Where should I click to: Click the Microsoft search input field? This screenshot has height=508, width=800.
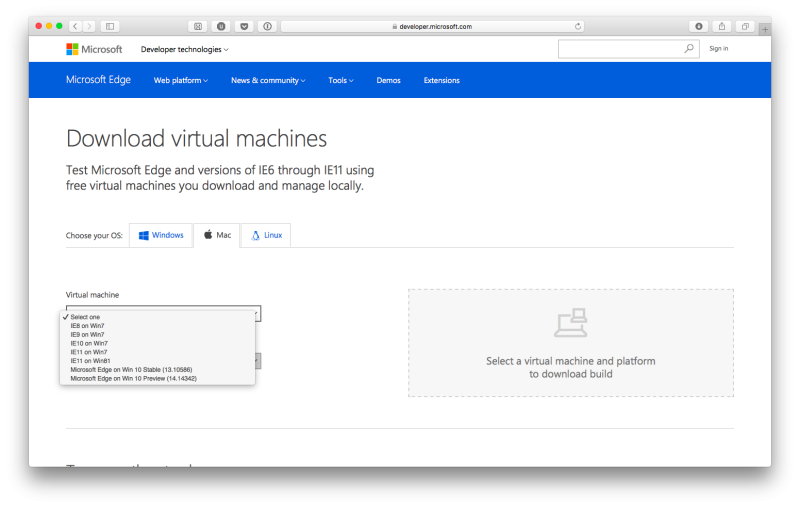coord(620,48)
